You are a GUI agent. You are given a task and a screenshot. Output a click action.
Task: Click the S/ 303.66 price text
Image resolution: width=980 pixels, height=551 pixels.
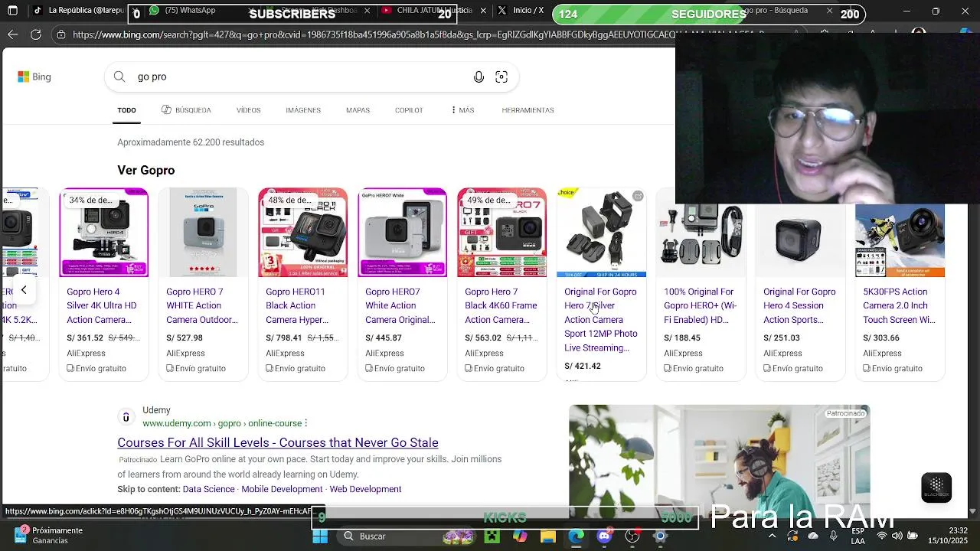click(x=881, y=337)
